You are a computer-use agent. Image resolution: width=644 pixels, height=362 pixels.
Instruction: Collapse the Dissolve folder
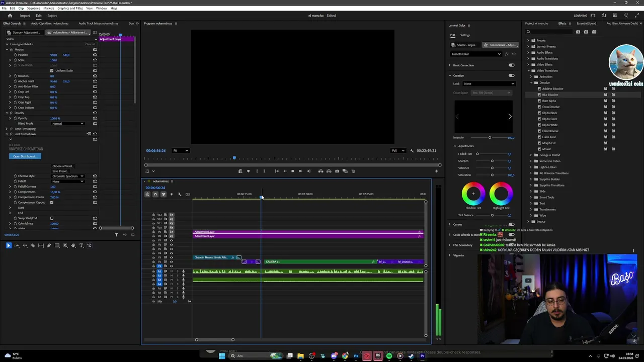[x=532, y=82]
